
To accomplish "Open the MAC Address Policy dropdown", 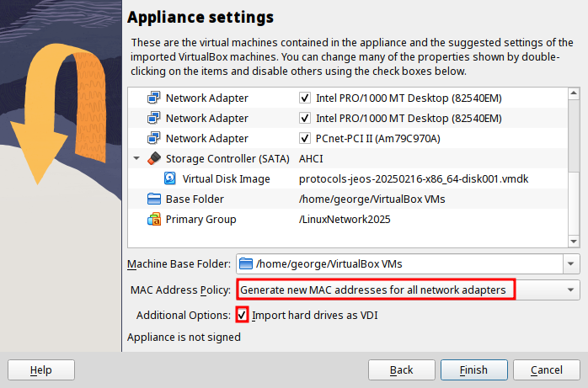I will click(x=408, y=290).
